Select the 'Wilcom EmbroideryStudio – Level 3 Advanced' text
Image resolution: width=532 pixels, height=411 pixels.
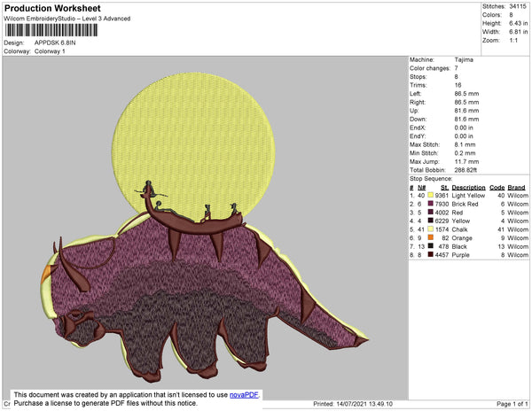[x=67, y=19]
